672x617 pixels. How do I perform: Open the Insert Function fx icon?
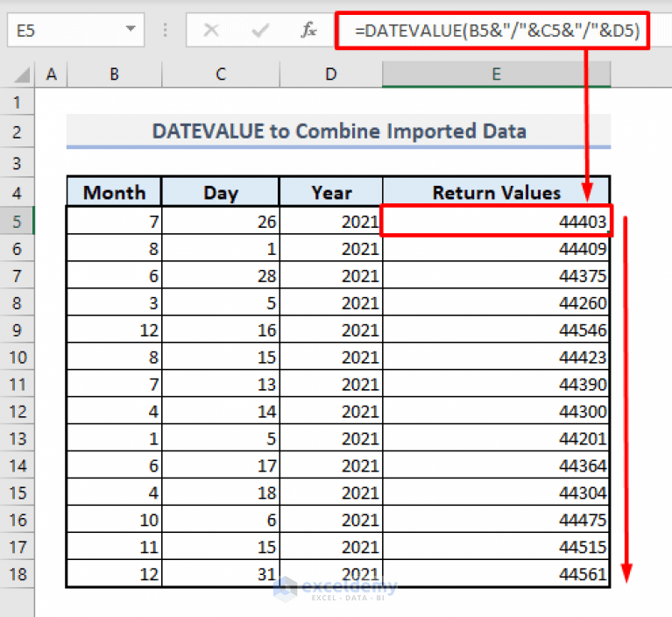pos(308,30)
